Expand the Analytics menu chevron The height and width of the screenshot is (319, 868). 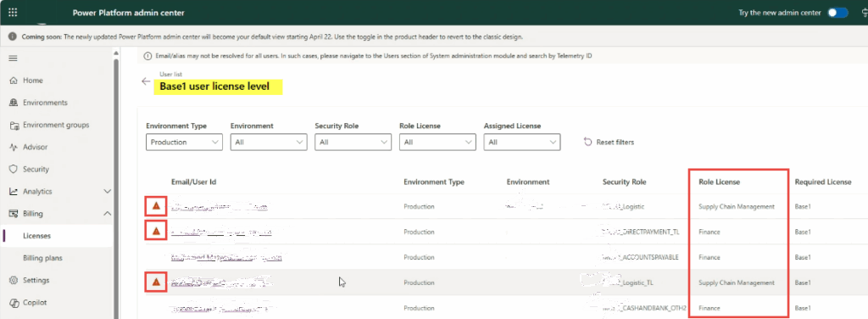pyautogui.click(x=108, y=192)
